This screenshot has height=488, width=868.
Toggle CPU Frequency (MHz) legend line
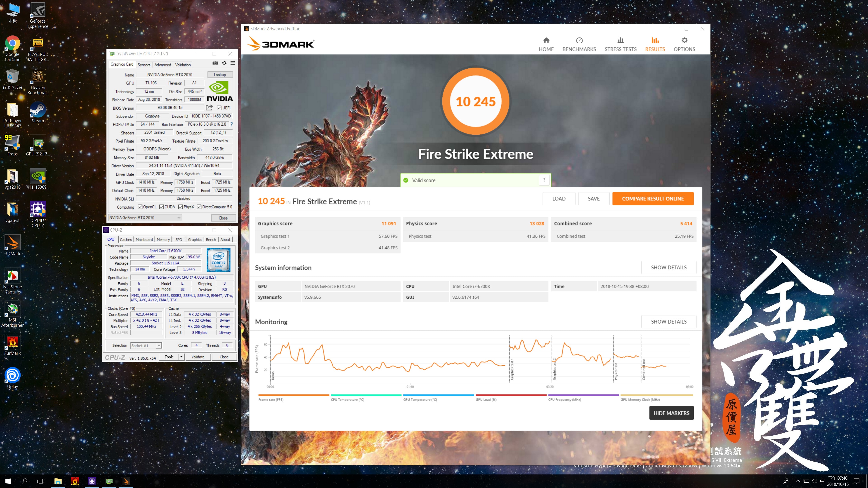[x=583, y=397]
